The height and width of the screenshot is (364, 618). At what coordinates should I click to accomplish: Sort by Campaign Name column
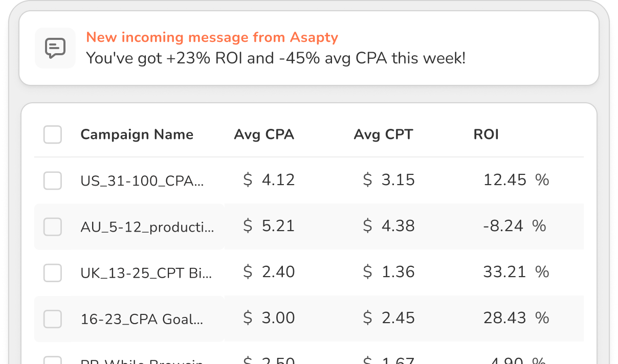(x=137, y=134)
